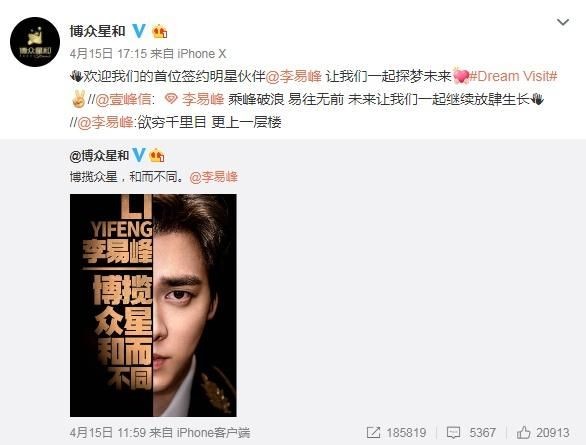Open @李易峰 mention in the first line
The height and width of the screenshot is (445, 586).
pos(293,76)
